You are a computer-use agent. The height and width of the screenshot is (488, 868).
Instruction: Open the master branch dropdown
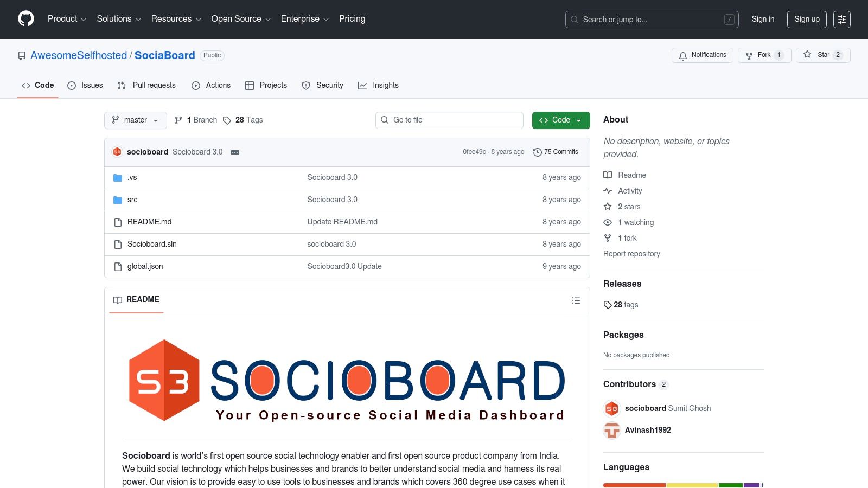pyautogui.click(x=136, y=120)
